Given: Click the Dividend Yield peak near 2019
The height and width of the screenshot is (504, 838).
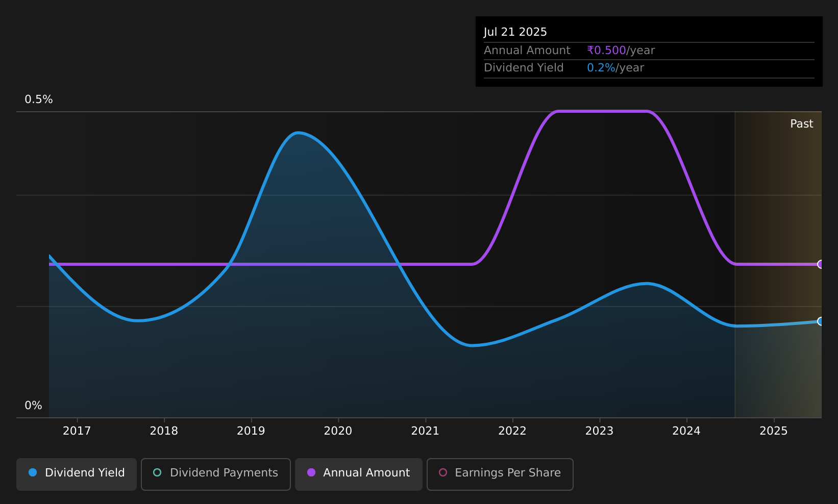Looking at the screenshot, I should [298, 133].
